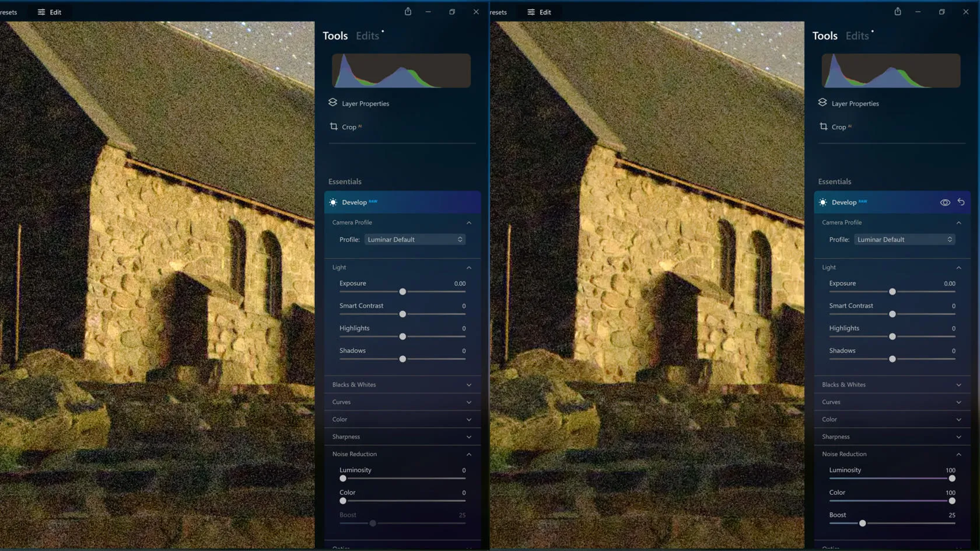Select the Crop tool in the right window

tap(838, 127)
